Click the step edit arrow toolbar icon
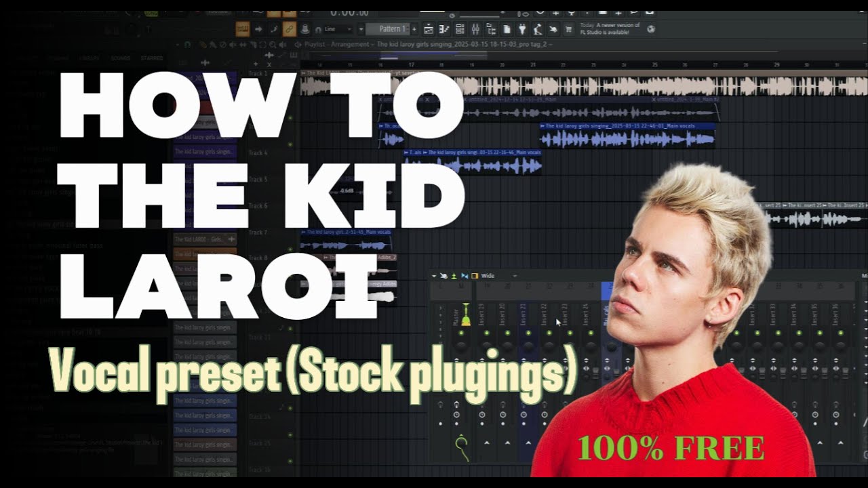Image resolution: width=868 pixels, height=488 pixels. click(x=258, y=29)
